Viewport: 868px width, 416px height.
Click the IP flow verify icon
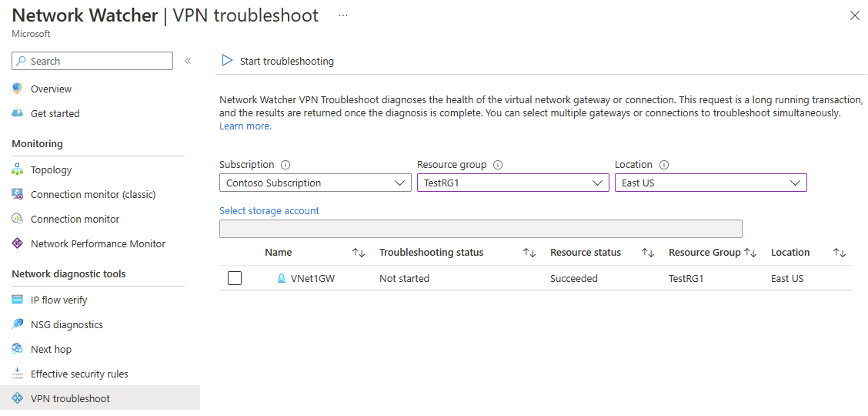pos(18,300)
